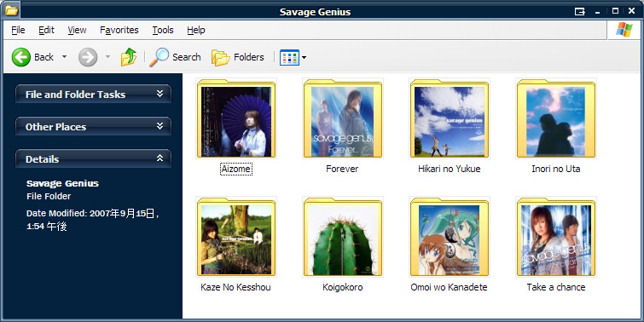Select the Omoi wo Kanadete folder thumbnail
The height and width of the screenshot is (322, 644).
tap(450, 237)
